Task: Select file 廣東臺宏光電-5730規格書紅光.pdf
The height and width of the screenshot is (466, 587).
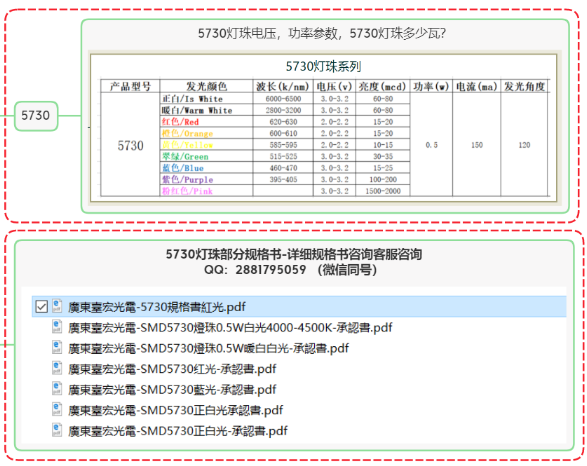Action: pos(299,307)
